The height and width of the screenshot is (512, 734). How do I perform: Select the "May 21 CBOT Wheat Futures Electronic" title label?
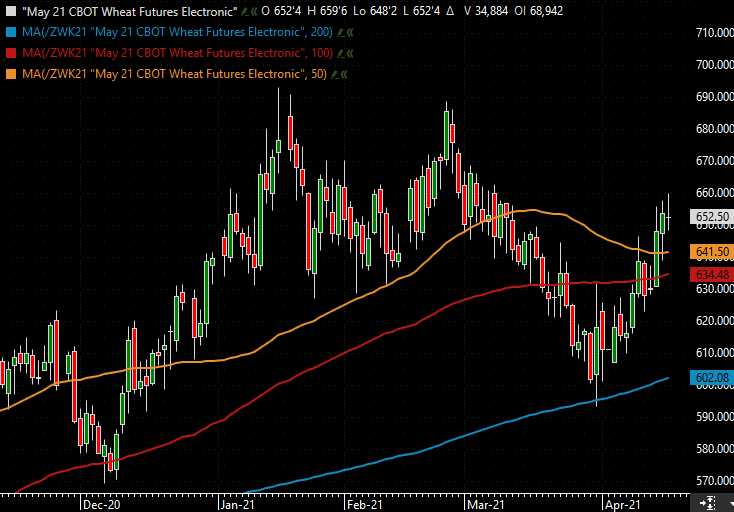(130, 11)
